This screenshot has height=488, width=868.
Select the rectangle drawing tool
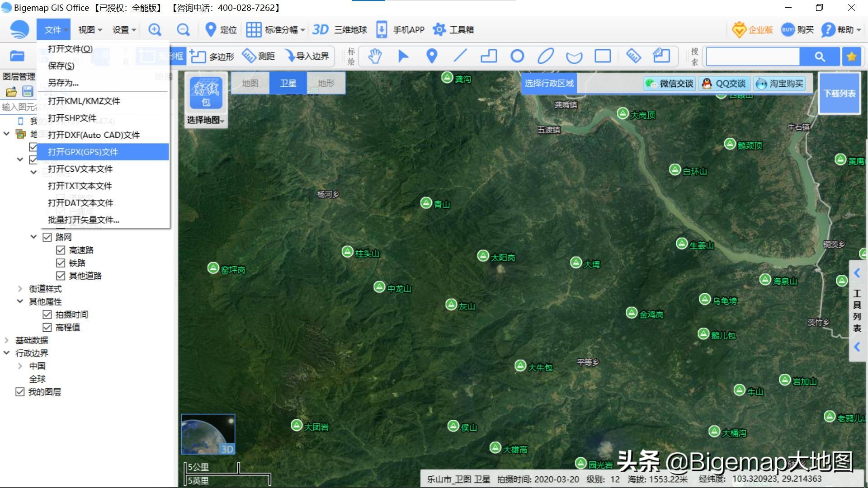[x=603, y=56]
